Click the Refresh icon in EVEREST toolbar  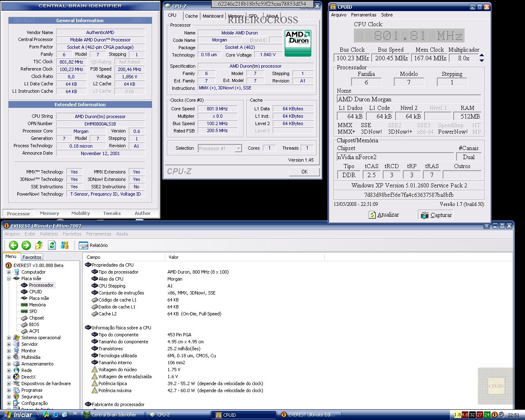point(52,245)
